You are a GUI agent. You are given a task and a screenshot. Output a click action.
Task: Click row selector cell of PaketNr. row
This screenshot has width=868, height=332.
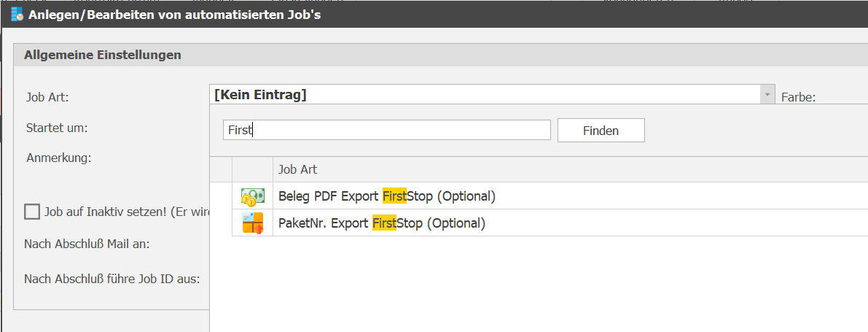tap(221, 223)
